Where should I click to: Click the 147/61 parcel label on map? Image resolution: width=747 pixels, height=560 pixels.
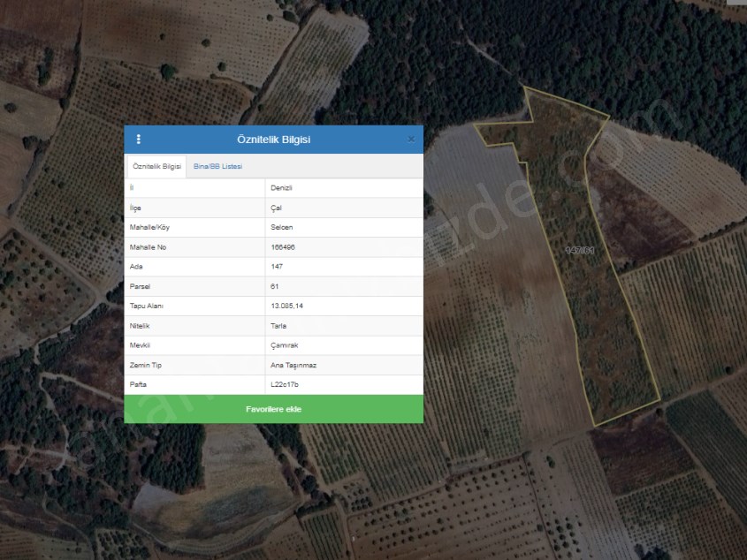coord(580,251)
